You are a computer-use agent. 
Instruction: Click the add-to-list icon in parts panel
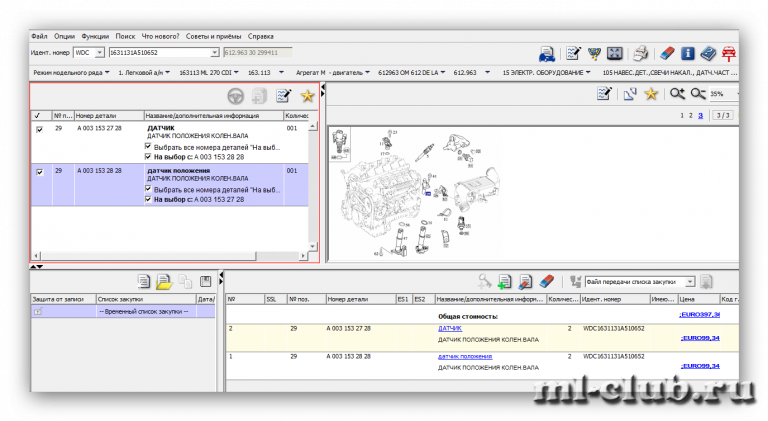click(x=259, y=96)
